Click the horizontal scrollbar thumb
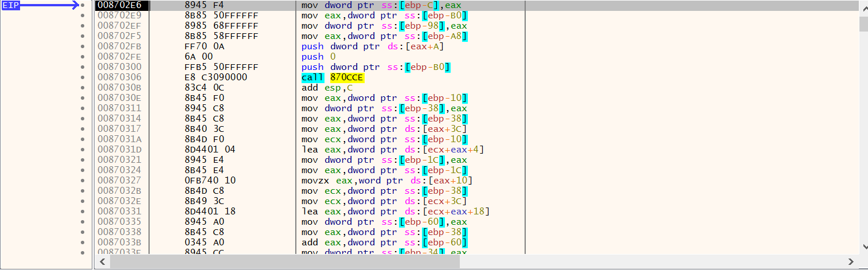Viewport: 868px width, 270px height. pos(285,261)
